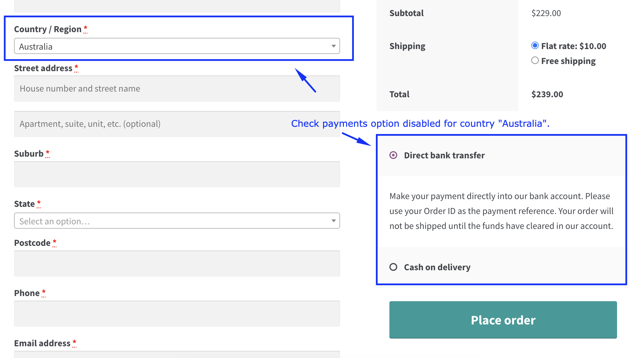
Task: Click the required asterisk next to Phone
Action: 44,293
